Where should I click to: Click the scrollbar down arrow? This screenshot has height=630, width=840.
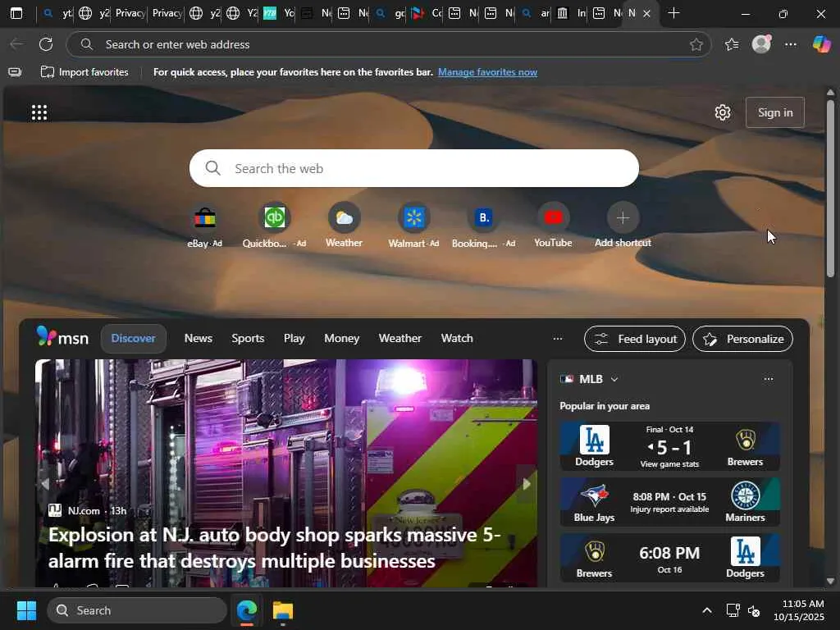click(x=830, y=581)
